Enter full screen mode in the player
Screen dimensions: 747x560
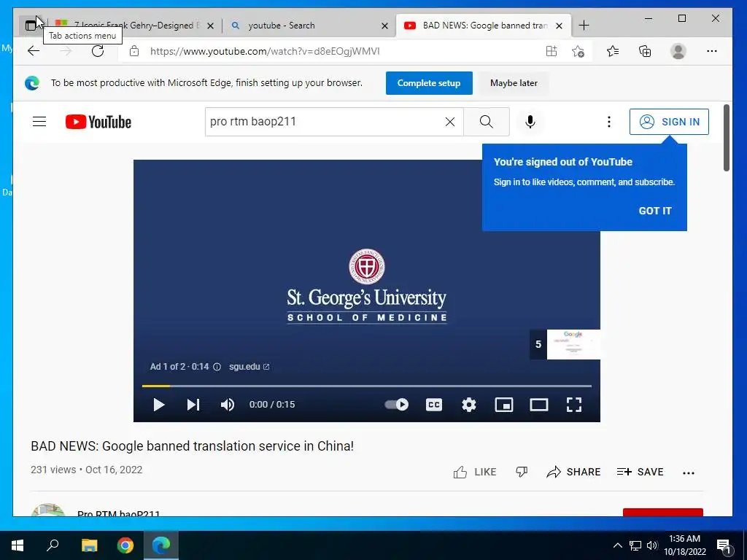tap(574, 405)
